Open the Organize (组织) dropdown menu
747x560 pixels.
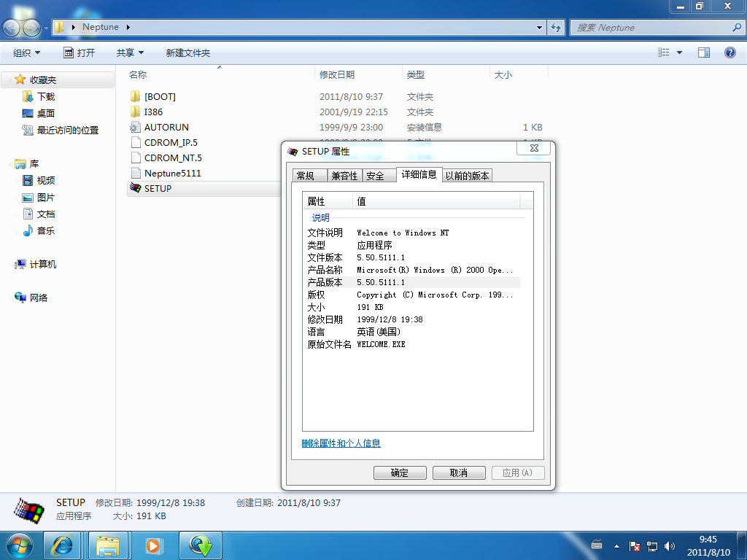coord(27,52)
